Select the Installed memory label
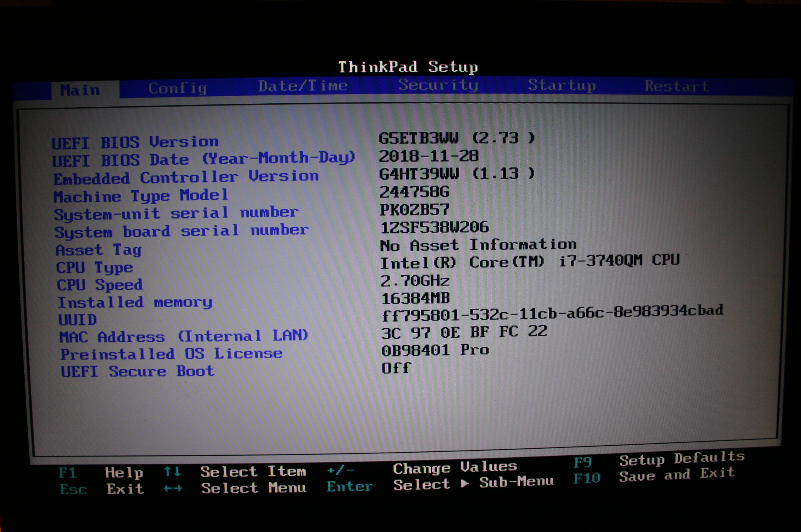The height and width of the screenshot is (532, 801). [135, 302]
